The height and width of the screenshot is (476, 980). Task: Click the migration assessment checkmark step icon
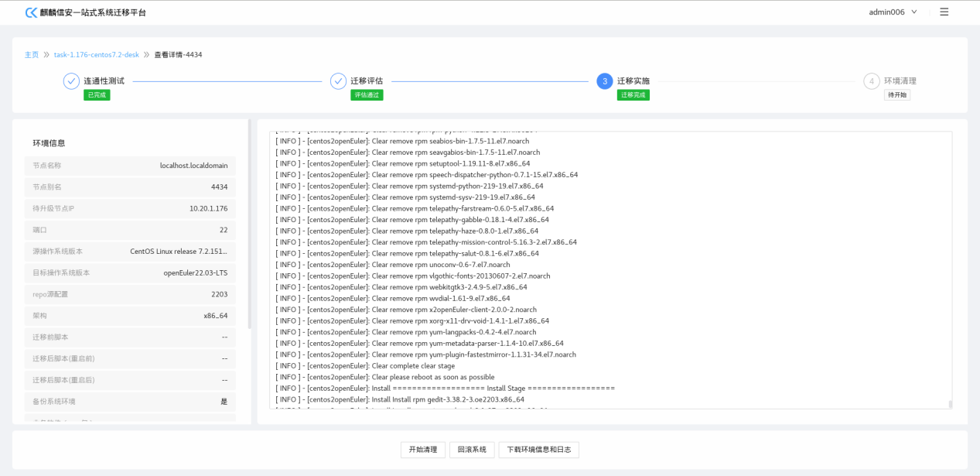pos(338,81)
